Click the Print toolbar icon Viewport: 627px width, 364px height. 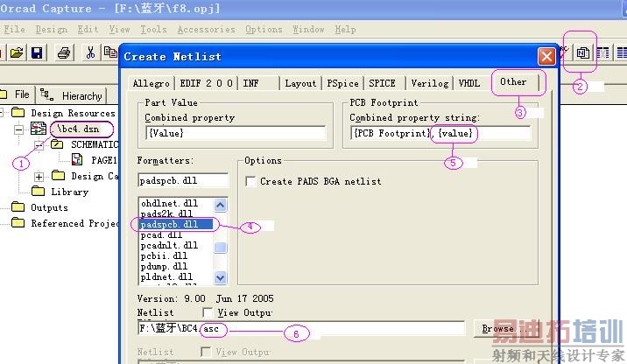pyautogui.click(x=64, y=52)
